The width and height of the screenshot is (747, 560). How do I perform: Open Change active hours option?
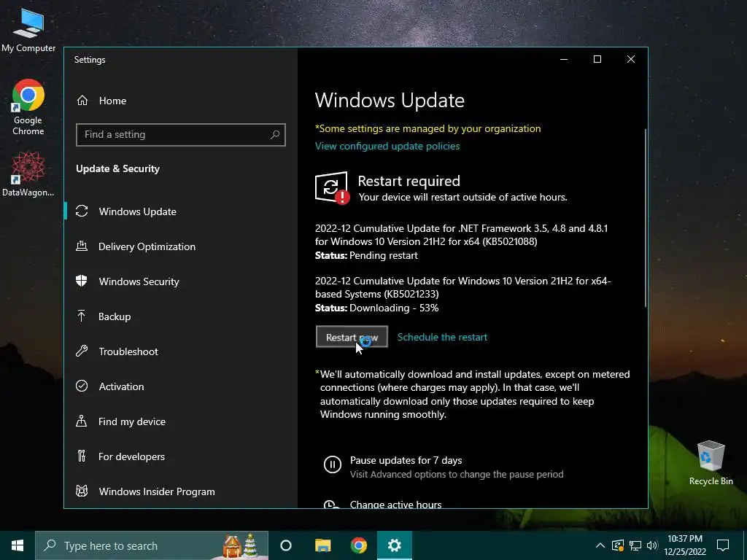(395, 504)
